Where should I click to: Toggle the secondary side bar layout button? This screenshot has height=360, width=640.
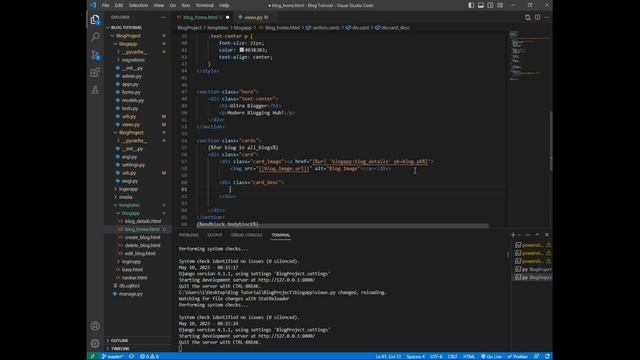click(x=490, y=5)
